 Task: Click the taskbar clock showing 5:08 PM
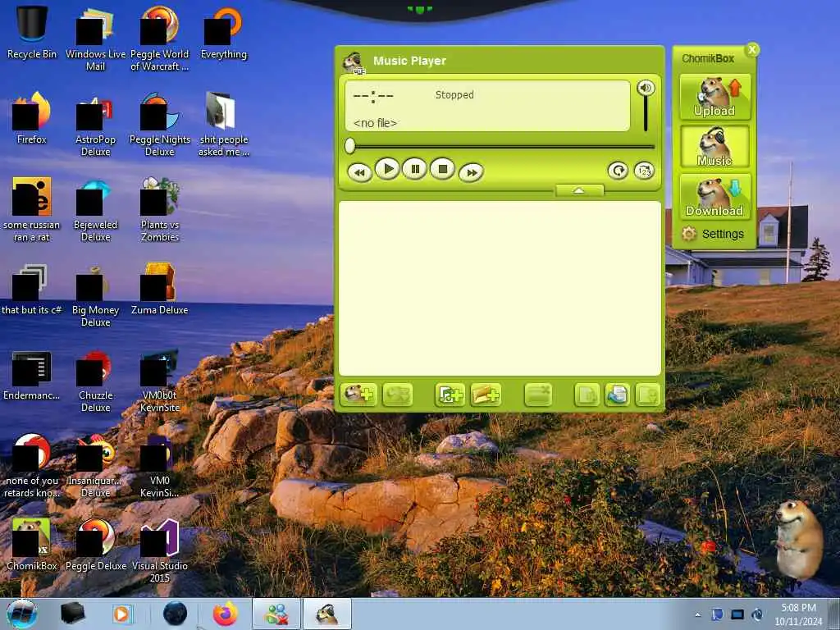798,614
